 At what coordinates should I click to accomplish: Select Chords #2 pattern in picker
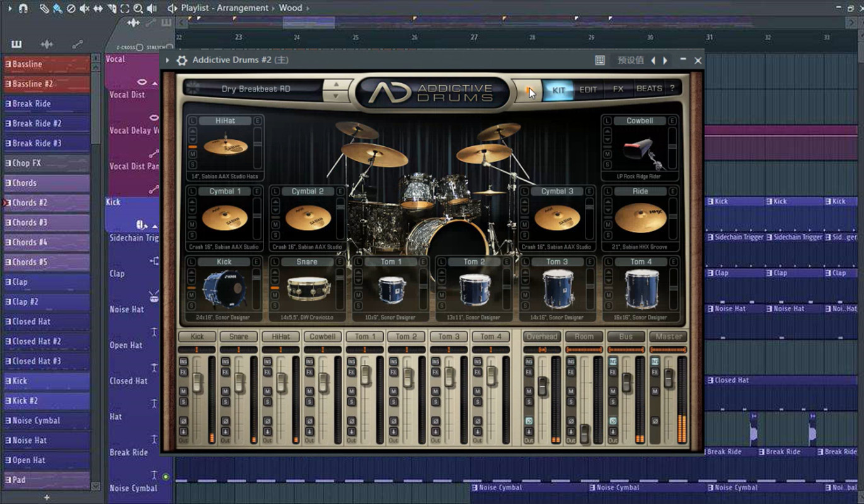tap(47, 203)
